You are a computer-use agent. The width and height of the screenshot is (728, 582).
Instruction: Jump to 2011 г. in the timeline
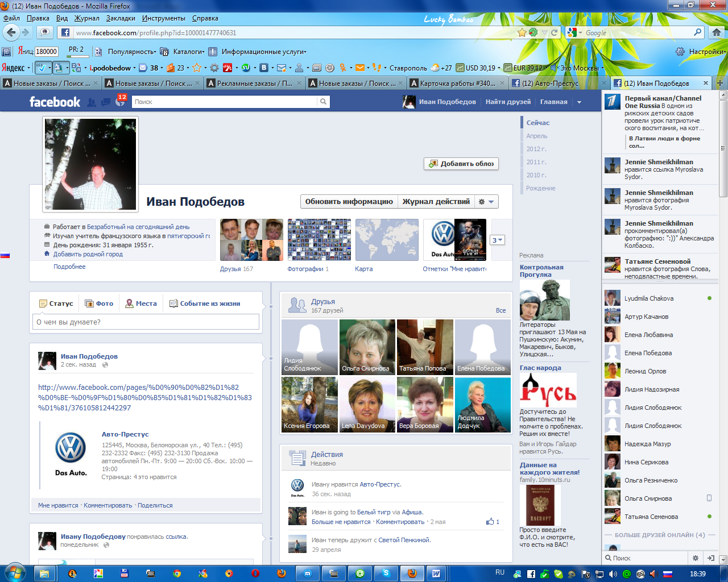536,162
